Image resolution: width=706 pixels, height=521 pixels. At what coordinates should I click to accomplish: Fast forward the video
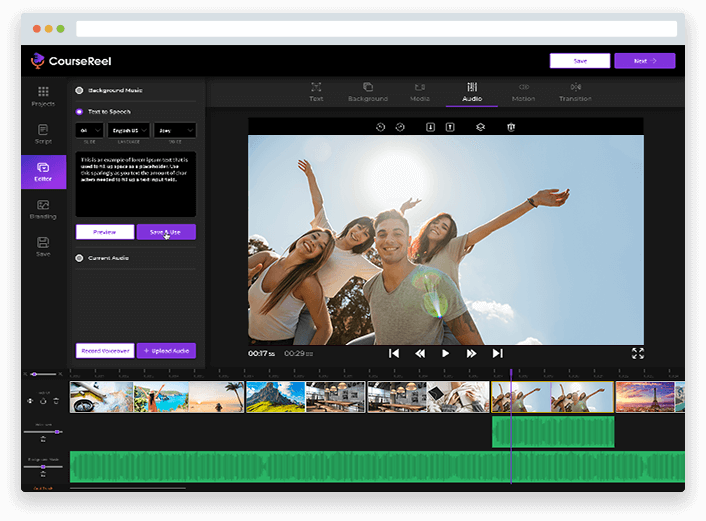[471, 353]
